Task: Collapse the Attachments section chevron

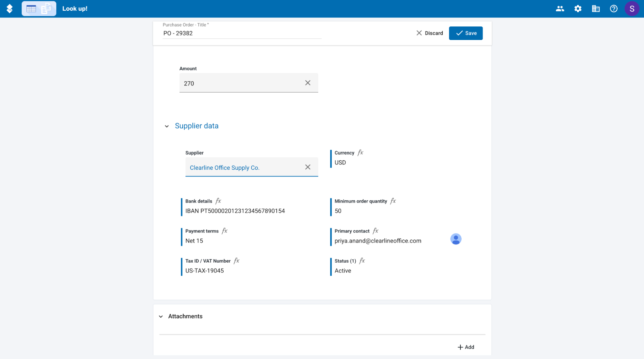Action: tap(161, 316)
